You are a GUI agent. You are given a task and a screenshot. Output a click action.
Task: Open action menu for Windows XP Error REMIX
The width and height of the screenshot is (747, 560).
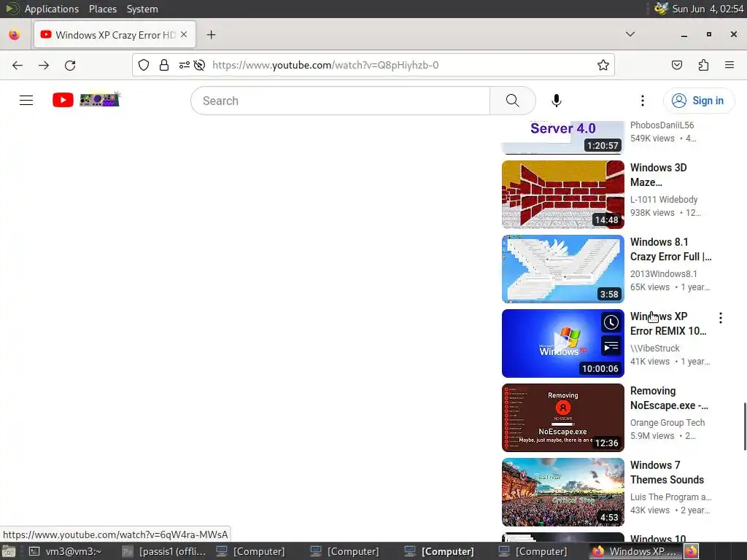pos(720,318)
